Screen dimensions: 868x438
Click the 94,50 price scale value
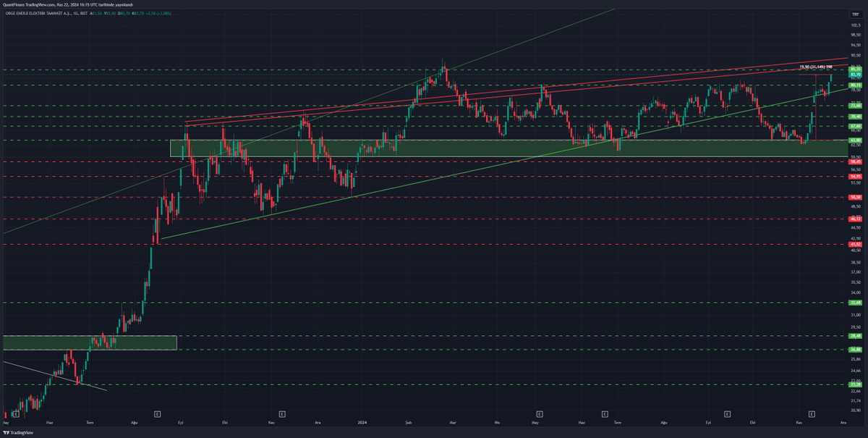pos(856,45)
